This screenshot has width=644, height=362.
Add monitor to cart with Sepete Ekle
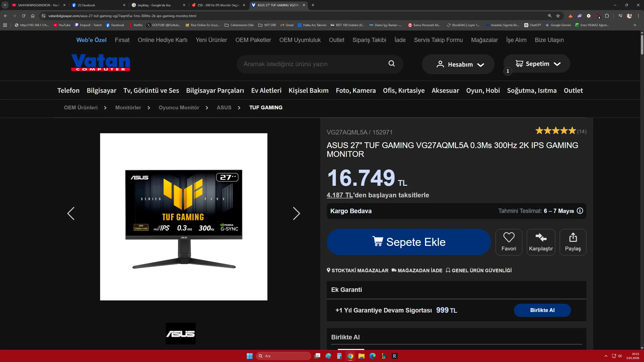[409, 242]
